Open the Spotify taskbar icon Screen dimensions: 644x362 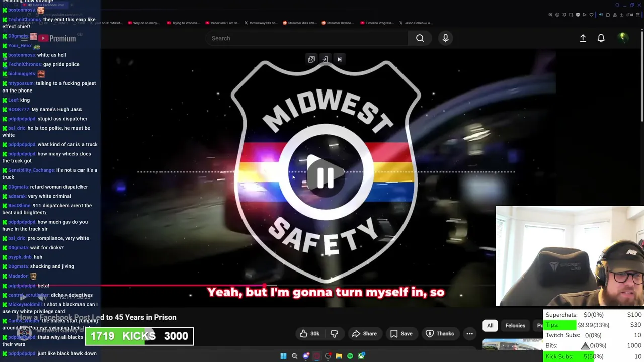350,356
